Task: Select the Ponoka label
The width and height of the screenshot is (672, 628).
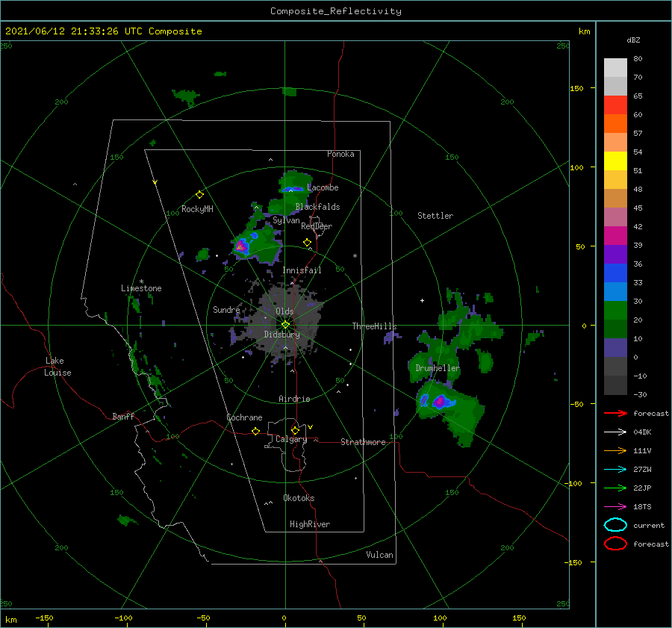Action: click(x=340, y=154)
